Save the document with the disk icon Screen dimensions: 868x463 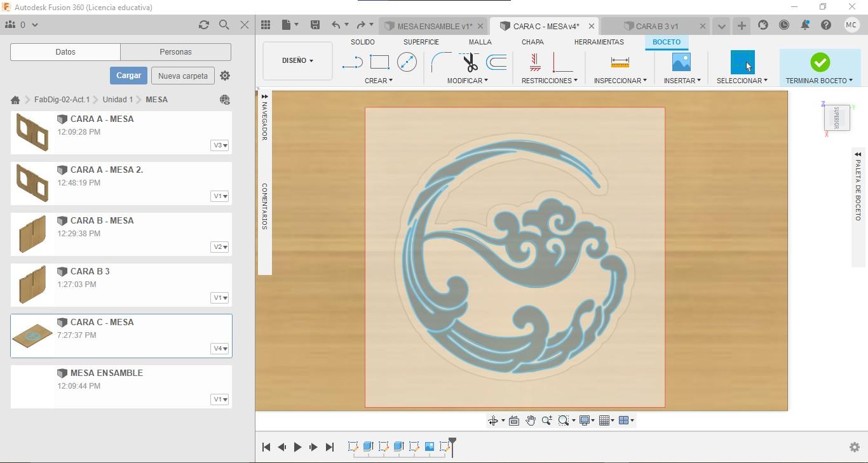[315, 25]
